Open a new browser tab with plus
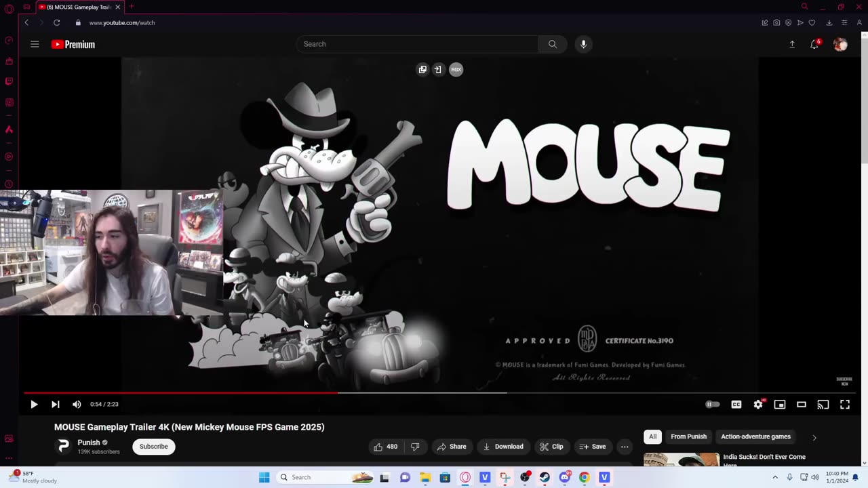The width and height of the screenshot is (868, 488). coord(132,7)
